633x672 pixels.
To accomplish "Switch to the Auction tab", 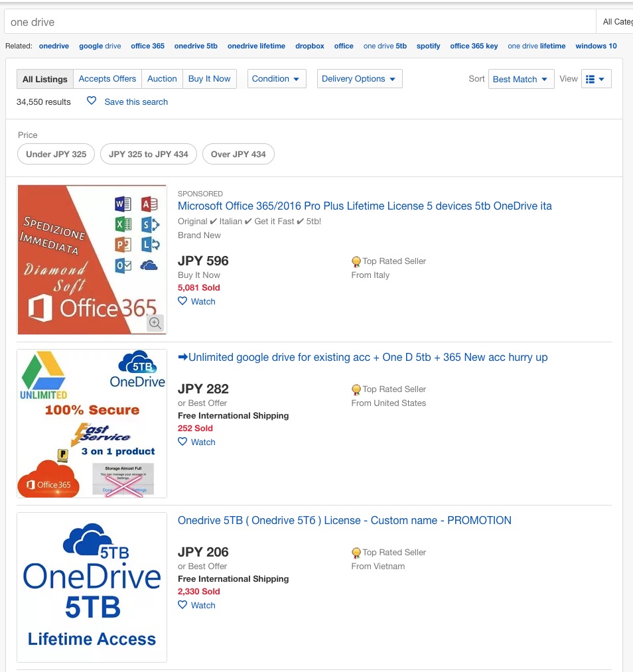I will (162, 79).
